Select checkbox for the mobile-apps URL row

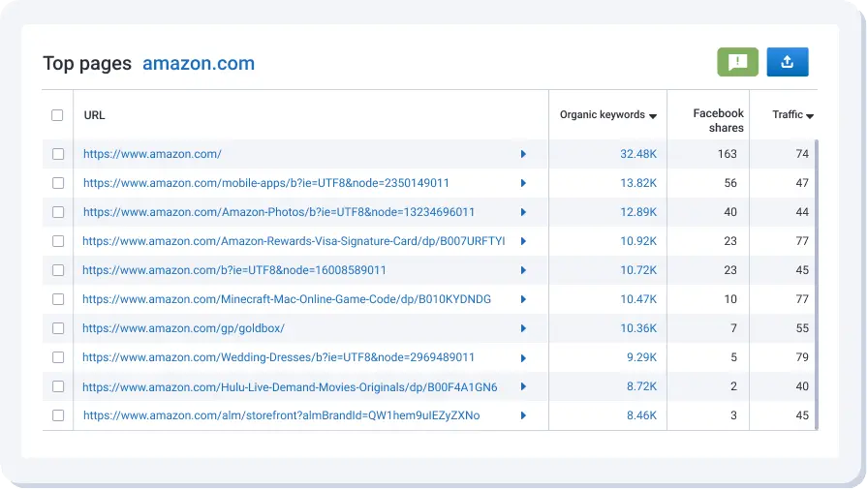point(58,183)
